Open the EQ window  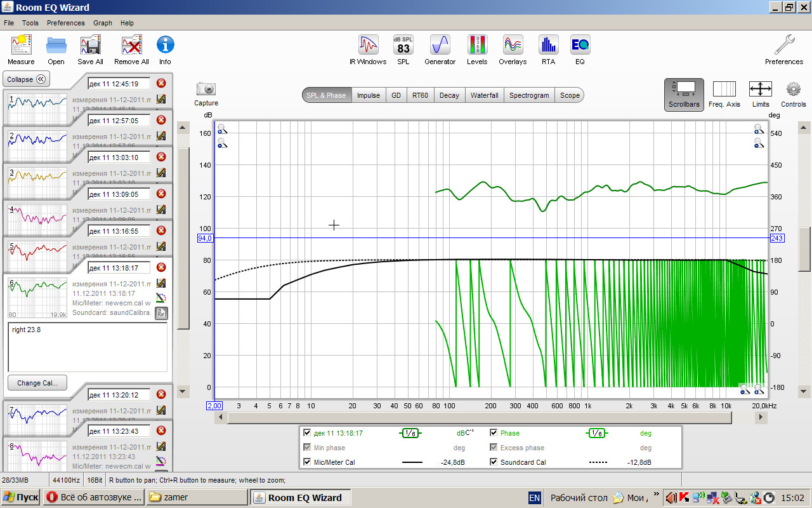click(x=580, y=46)
